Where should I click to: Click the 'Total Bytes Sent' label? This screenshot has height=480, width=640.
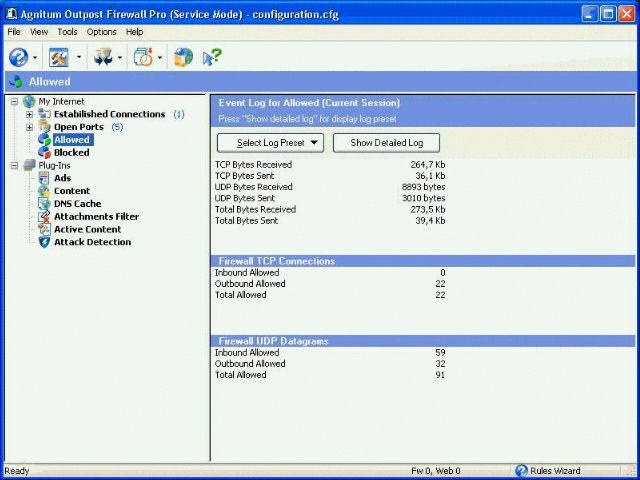[247, 221]
